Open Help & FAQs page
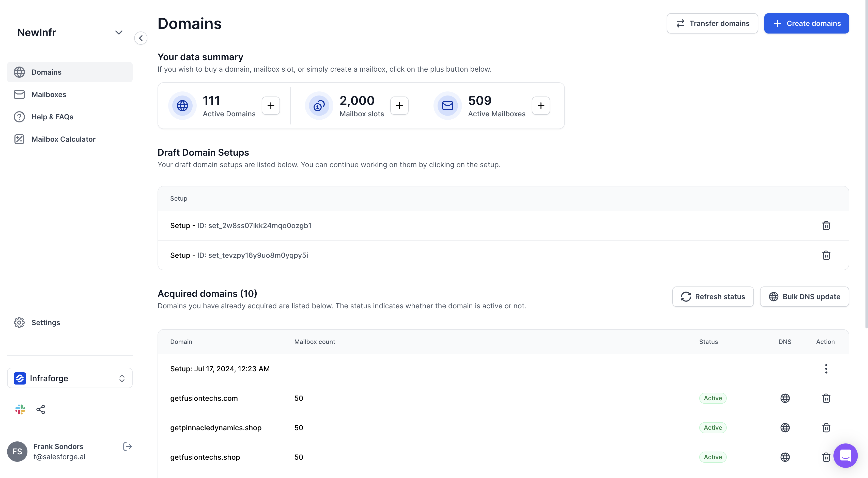The image size is (868, 478). point(70,117)
